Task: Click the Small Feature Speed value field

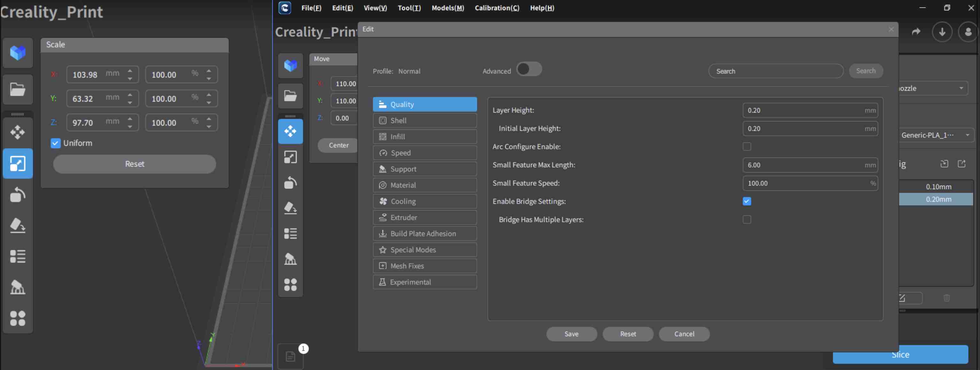Action: coord(810,183)
